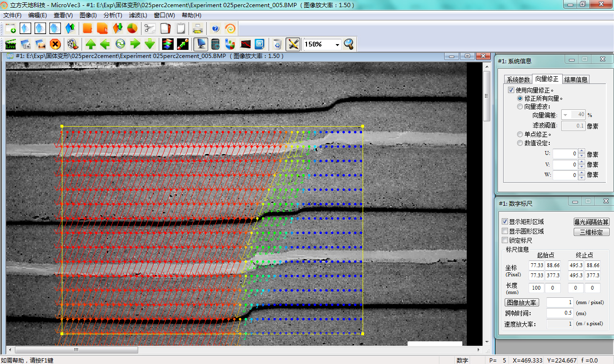This screenshot has height=364, width=614.
Task: Open the 图像(I) menu
Action: (88, 15)
